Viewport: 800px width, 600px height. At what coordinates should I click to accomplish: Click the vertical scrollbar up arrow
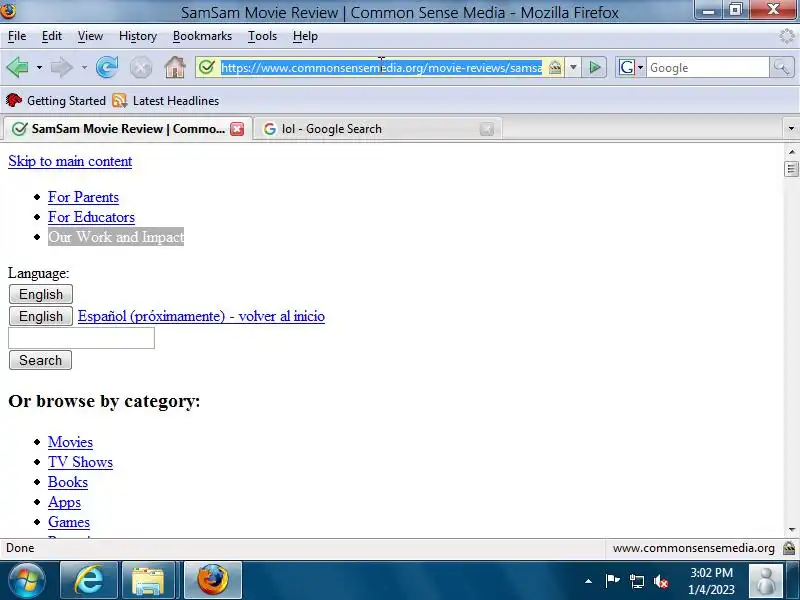click(x=791, y=152)
